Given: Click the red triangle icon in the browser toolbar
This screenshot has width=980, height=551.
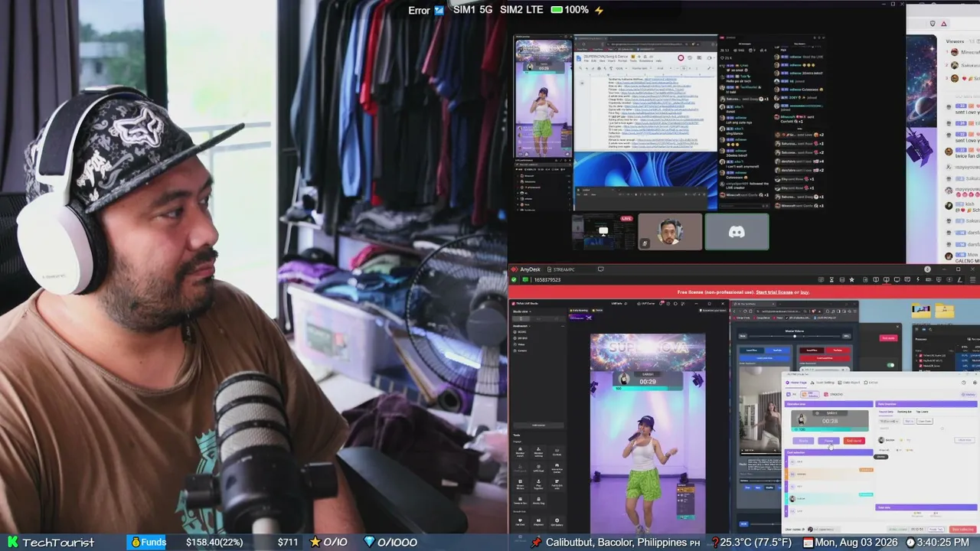Looking at the screenshot, I should [x=944, y=24].
